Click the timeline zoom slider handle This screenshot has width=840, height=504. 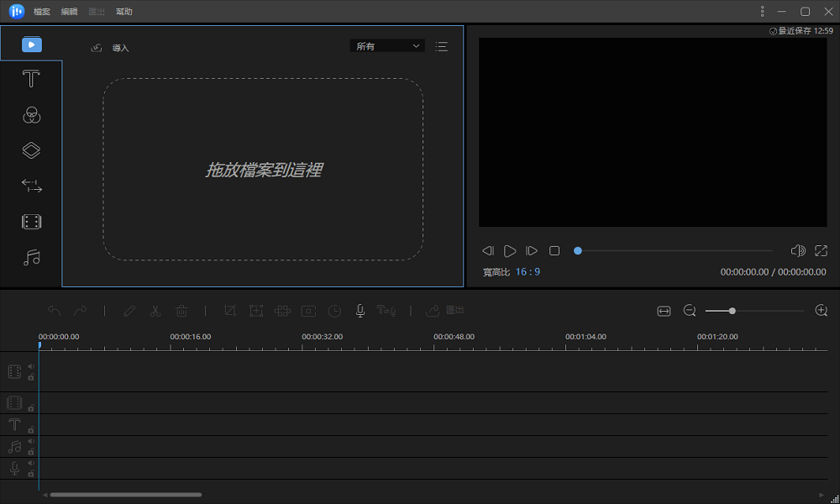[732, 311]
